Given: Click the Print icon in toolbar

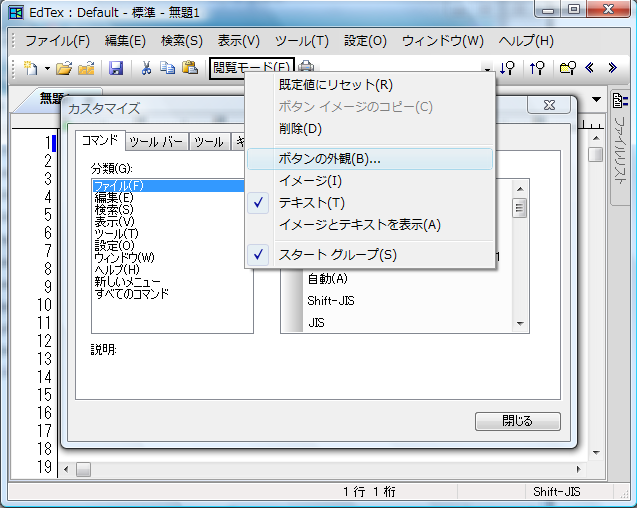Looking at the screenshot, I should tap(306, 66).
